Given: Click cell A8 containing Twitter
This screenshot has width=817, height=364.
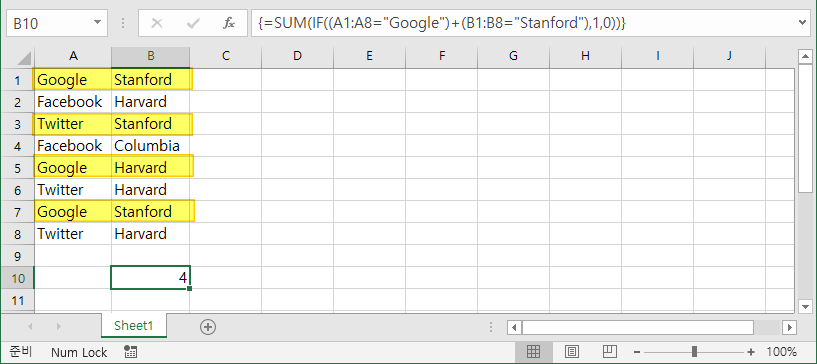Looking at the screenshot, I should 73,234.
